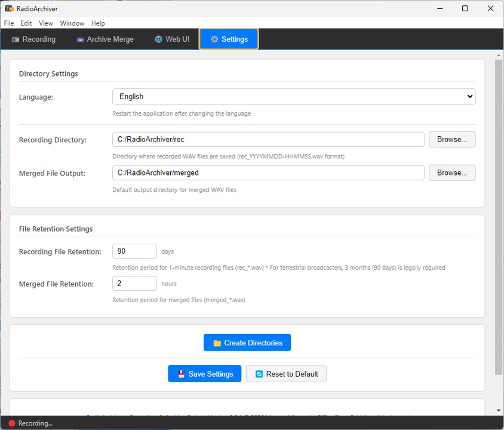The width and height of the screenshot is (504, 430).
Task: Click the 'Recording...' status bar text
Action: click(x=35, y=423)
